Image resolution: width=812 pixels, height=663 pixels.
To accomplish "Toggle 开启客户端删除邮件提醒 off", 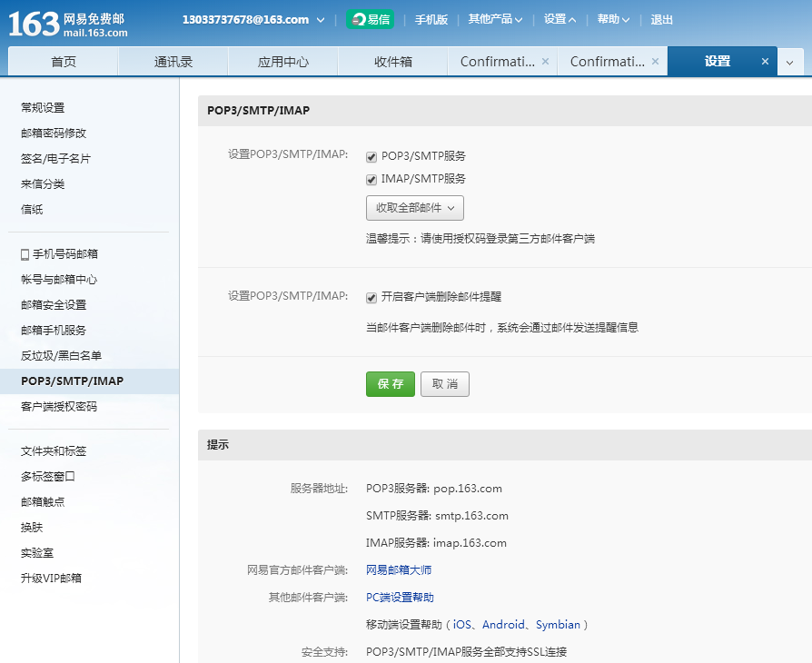I will click(371, 298).
